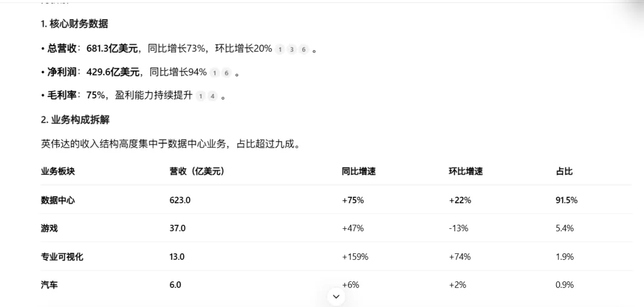Click the 环比增速 column header
Screen dimensions: 644x307
pyautogui.click(x=466, y=172)
